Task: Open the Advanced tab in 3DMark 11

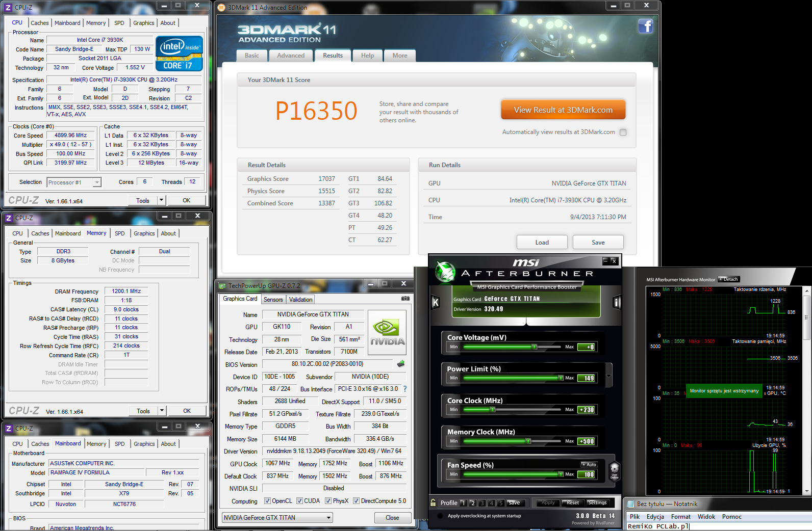Action: tap(291, 56)
